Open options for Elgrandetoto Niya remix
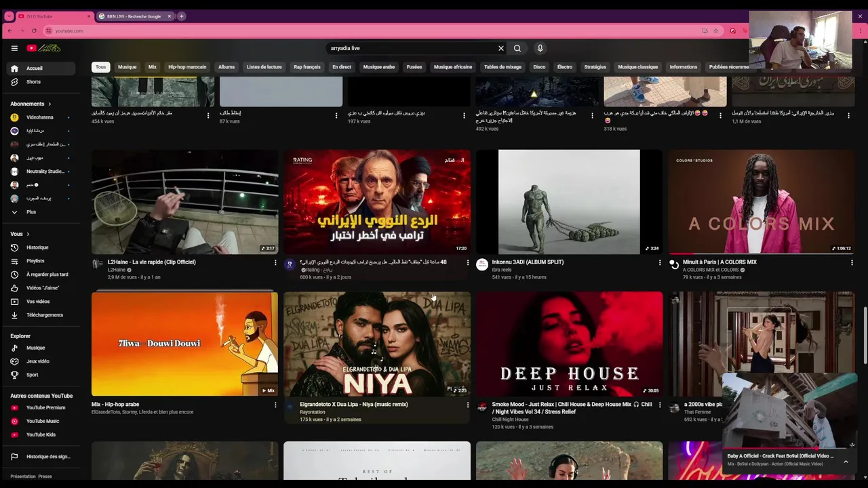868x488 pixels. [467, 405]
